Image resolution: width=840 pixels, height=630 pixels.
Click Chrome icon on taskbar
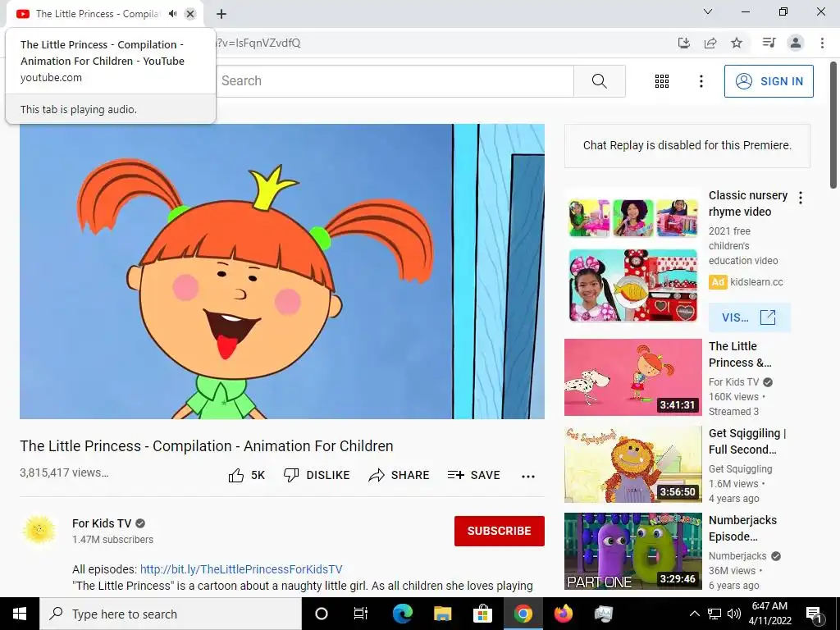pyautogui.click(x=523, y=614)
